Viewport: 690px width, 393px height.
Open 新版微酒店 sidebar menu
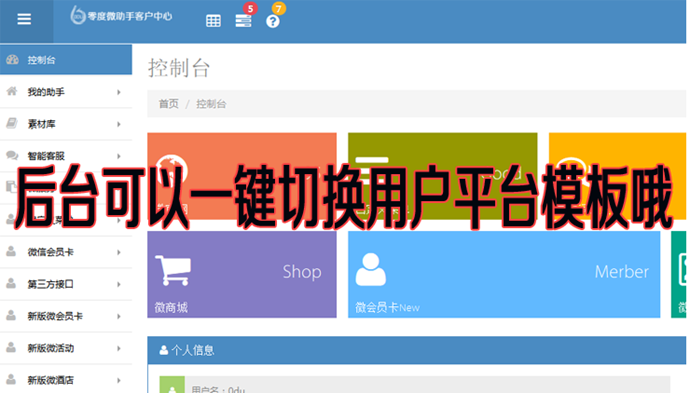pyautogui.click(x=66, y=379)
